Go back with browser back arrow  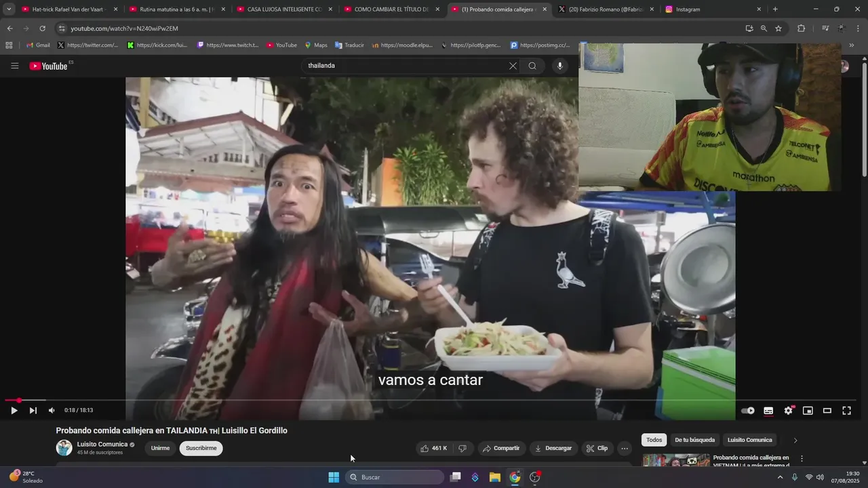point(9,28)
